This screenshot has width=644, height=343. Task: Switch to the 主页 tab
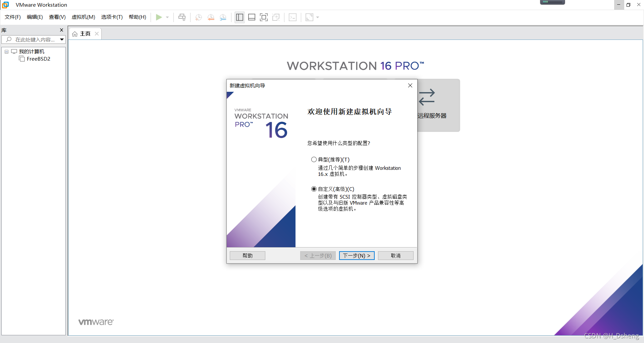point(85,33)
